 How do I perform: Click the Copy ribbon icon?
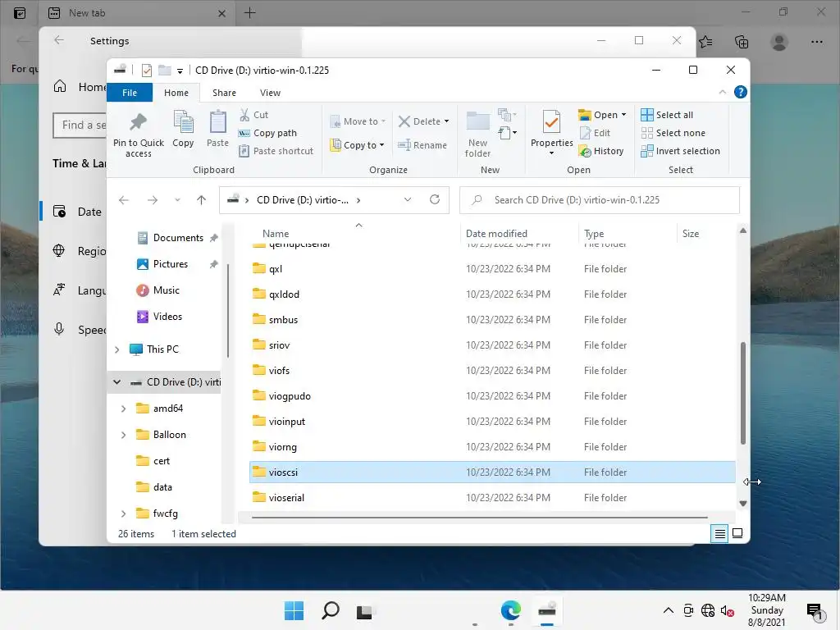(183, 129)
